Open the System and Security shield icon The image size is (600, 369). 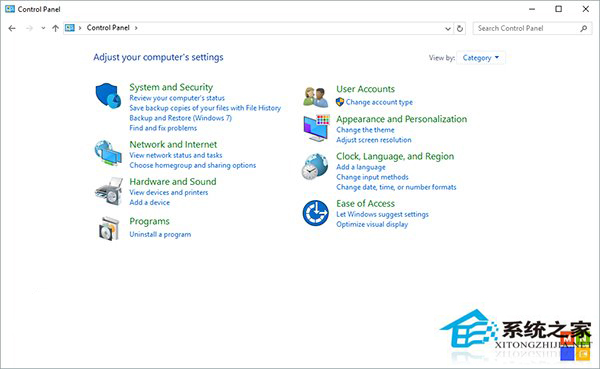coord(108,96)
